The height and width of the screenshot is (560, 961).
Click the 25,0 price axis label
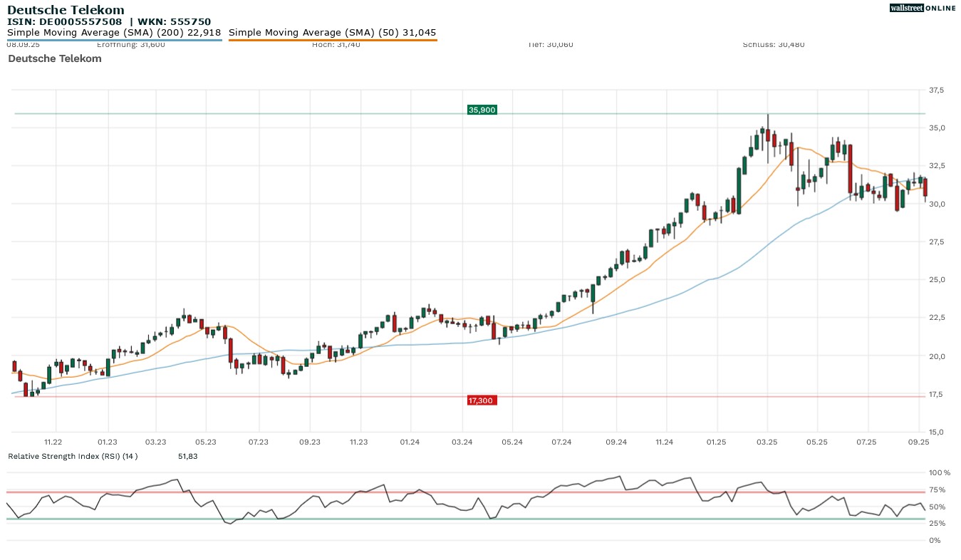click(937, 280)
